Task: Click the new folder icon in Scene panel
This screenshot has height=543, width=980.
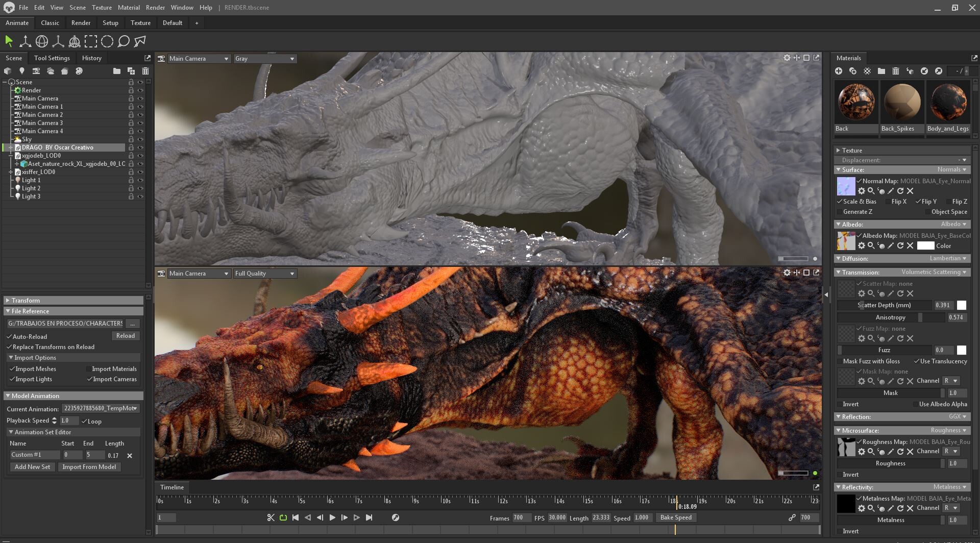Action: (x=117, y=71)
